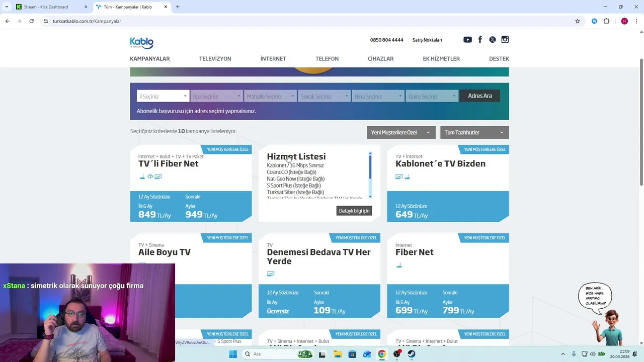This screenshot has height=362, width=644.
Task: Open the OBS icon with red badge on taskbar
Action: (x=397, y=354)
